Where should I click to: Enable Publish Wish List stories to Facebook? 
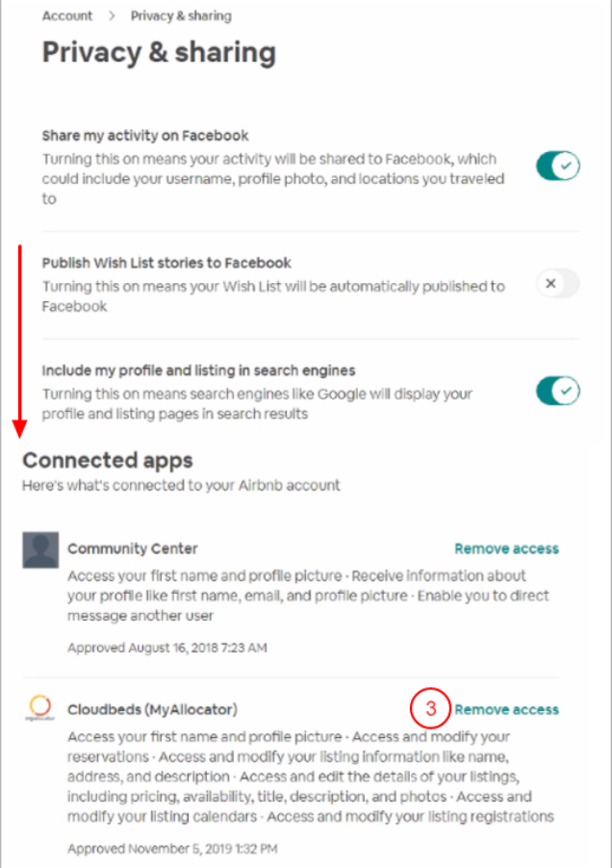[x=557, y=283]
